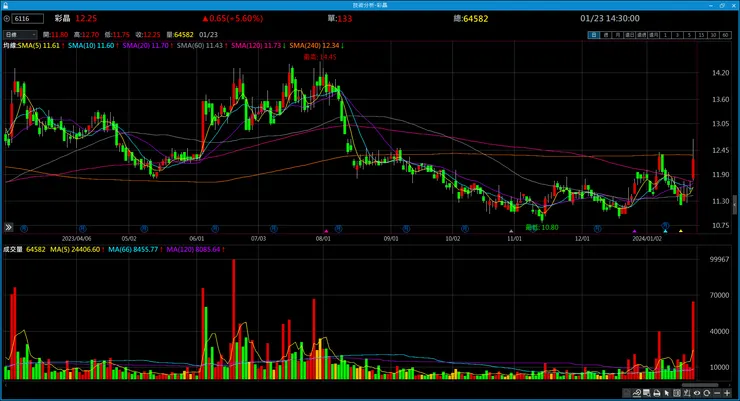Click the single-trade volume 單:133 text
Image resolution: width=740 pixels, height=401 pixels.
click(x=340, y=18)
